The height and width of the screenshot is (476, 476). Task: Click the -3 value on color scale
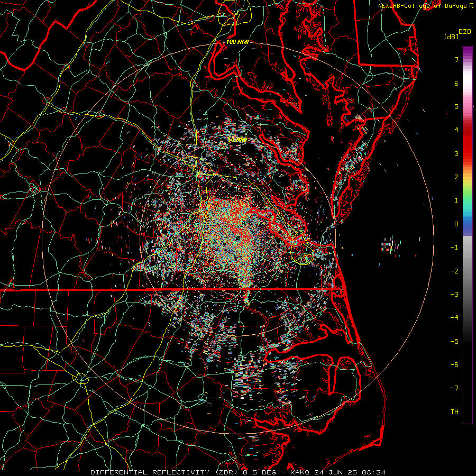[x=454, y=295]
